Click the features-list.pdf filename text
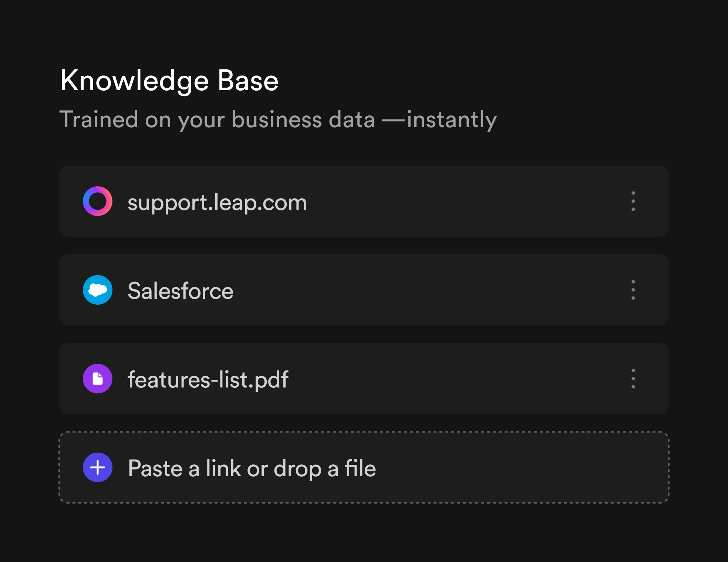This screenshot has width=728, height=562. 208,380
